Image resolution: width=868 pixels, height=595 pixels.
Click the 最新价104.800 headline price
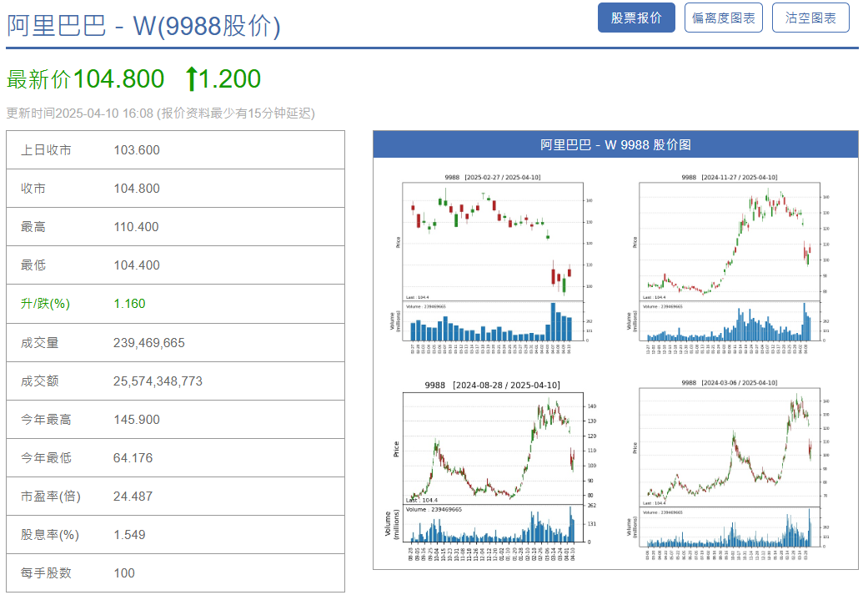[x=86, y=79]
